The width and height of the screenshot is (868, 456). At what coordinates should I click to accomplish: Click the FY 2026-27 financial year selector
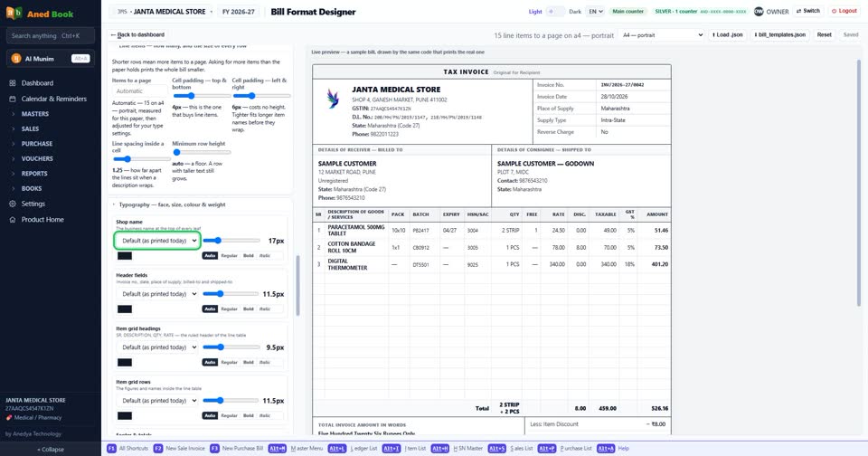tap(239, 12)
